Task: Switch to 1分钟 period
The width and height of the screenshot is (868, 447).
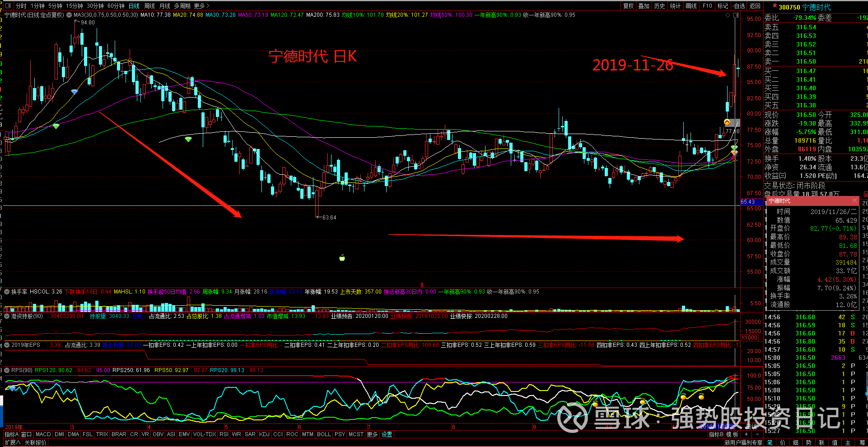Action: [x=37, y=6]
